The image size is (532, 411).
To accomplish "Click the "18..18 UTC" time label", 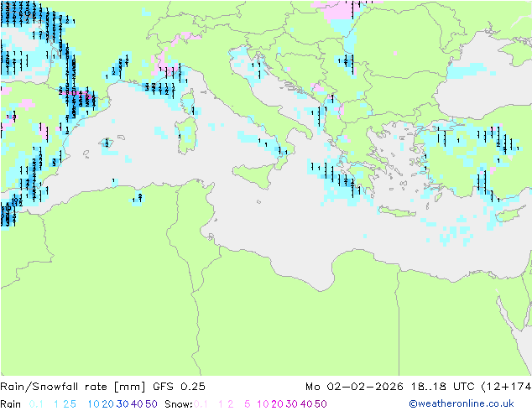I will click(x=443, y=387).
